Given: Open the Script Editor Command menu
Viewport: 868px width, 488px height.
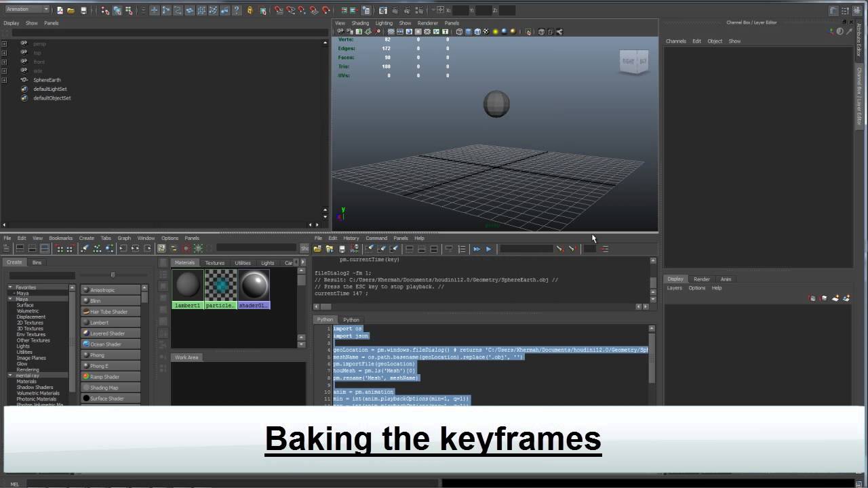Looking at the screenshot, I should [x=376, y=238].
